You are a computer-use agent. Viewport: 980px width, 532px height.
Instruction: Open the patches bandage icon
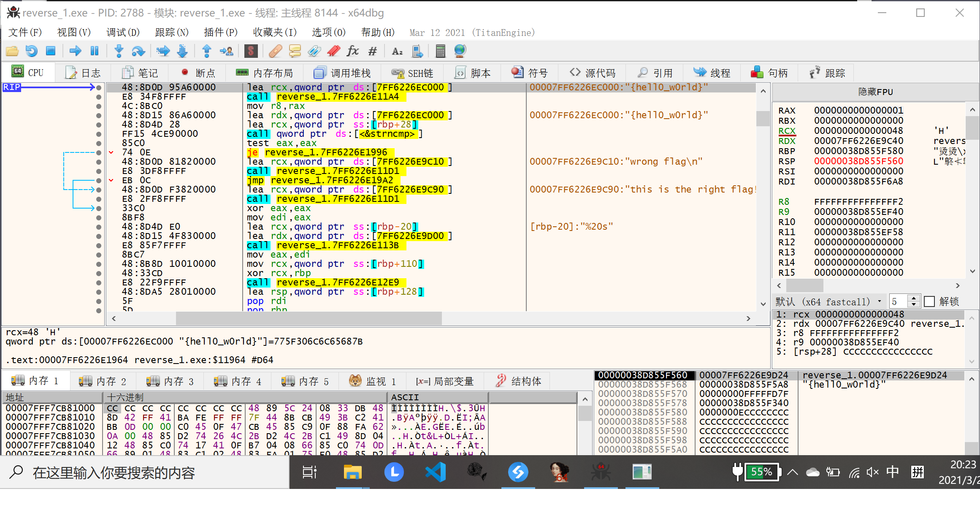275,52
